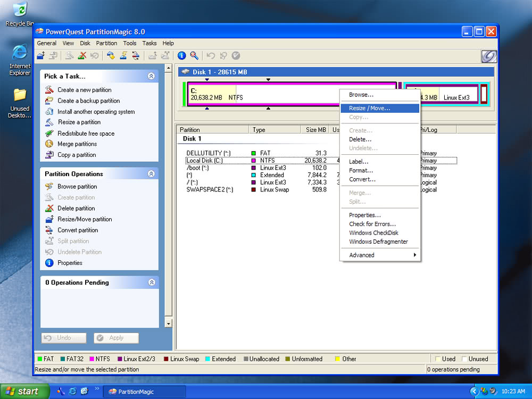Collapse the Operations Pending panel
532x399 pixels.
[152, 282]
